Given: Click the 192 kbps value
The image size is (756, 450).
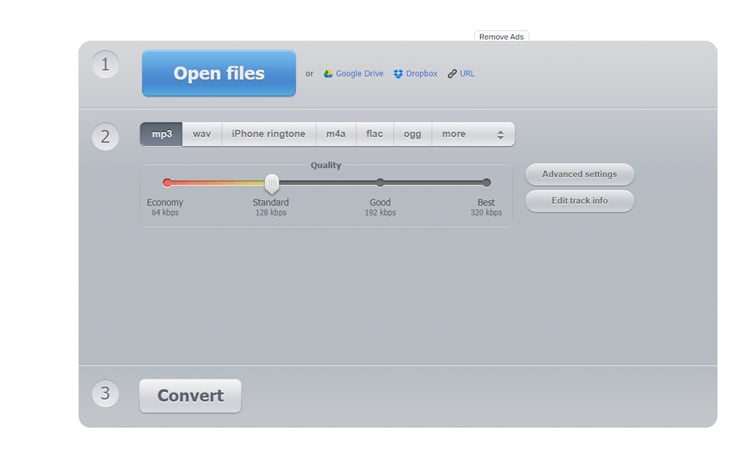Looking at the screenshot, I should coord(380,213).
